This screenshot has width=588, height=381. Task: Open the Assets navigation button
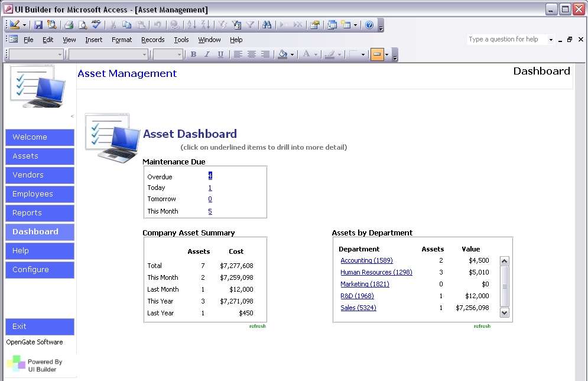(40, 156)
